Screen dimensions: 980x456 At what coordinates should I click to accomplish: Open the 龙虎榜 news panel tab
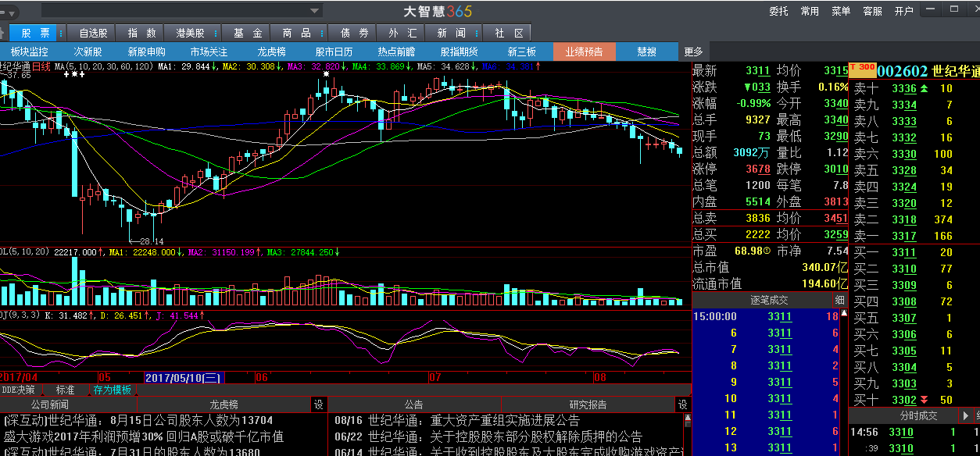tap(224, 404)
